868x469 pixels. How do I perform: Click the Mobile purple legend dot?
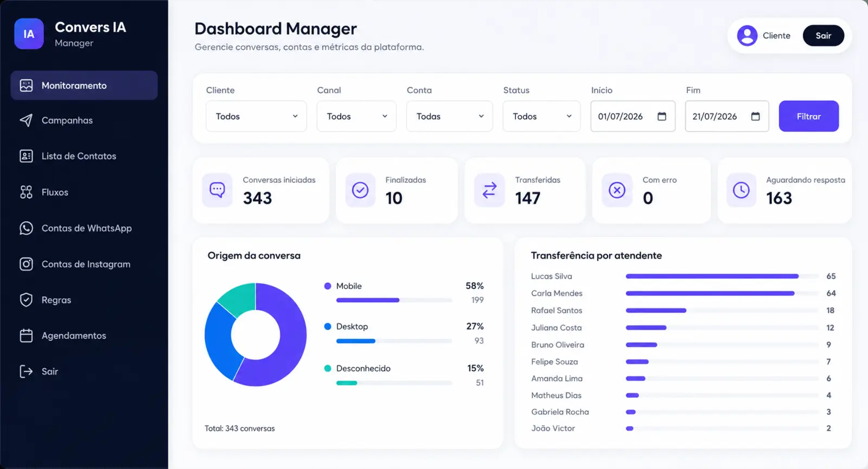[328, 286]
